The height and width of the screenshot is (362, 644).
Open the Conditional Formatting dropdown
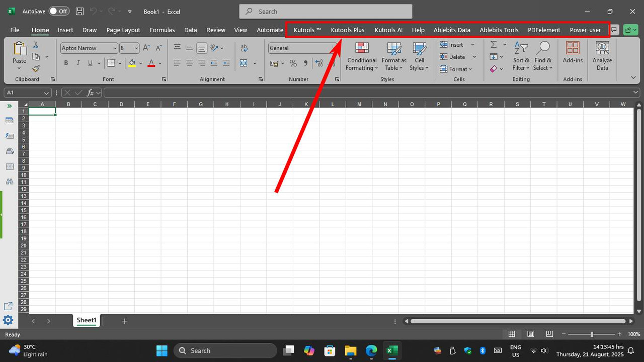click(362, 56)
